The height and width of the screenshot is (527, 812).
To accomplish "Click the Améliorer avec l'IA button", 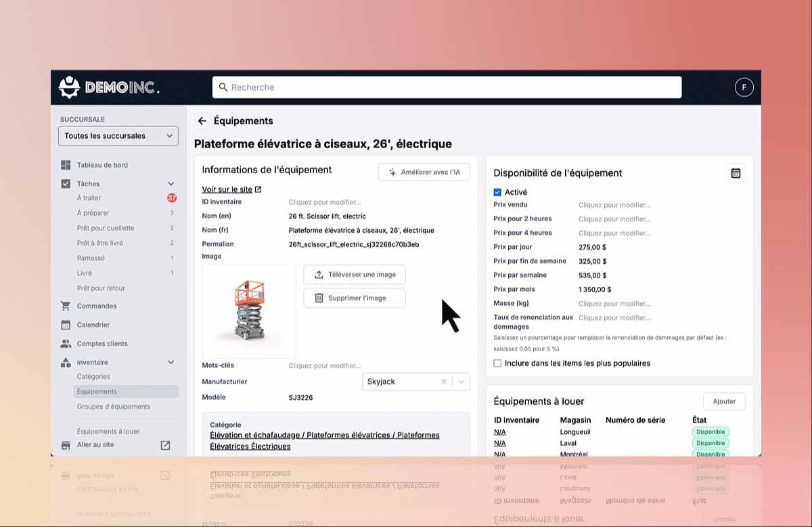I will tap(424, 173).
